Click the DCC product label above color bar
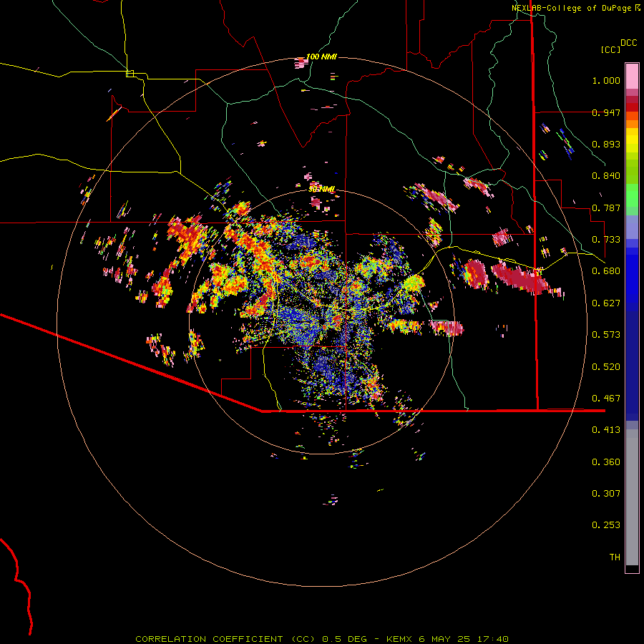644x644 pixels. tap(628, 43)
